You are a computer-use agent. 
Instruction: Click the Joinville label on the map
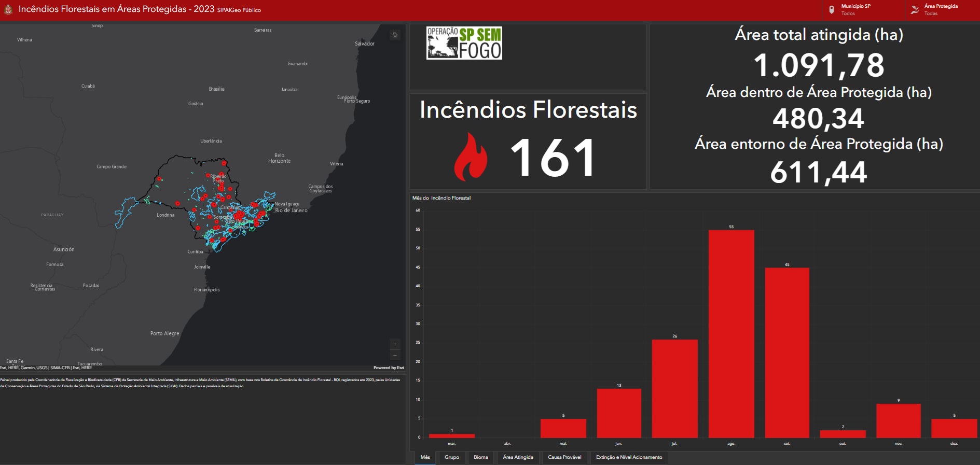202,267
